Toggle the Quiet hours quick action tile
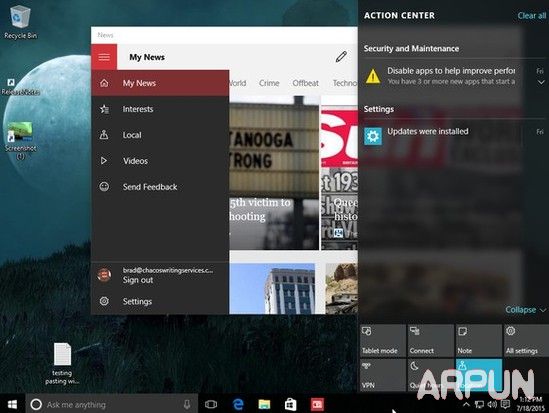This screenshot has height=413, width=549. point(431,374)
